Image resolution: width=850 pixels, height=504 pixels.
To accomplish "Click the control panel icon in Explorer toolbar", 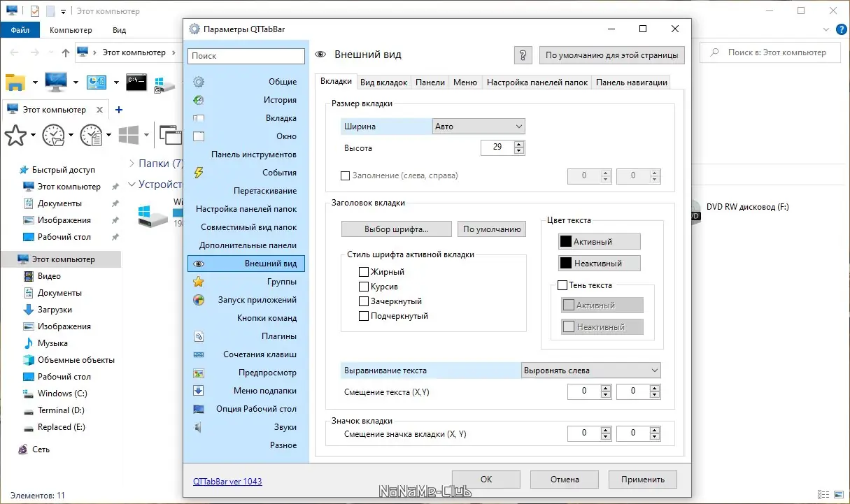I will point(96,82).
